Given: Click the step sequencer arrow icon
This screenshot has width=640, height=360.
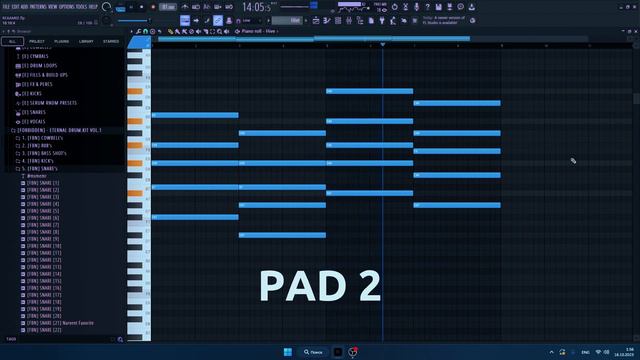Looking at the screenshot, I should point(196,20).
